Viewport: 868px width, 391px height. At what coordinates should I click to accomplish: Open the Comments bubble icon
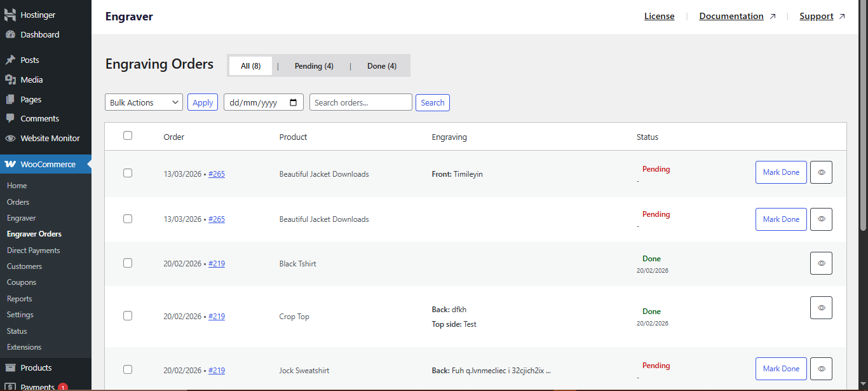(x=11, y=118)
